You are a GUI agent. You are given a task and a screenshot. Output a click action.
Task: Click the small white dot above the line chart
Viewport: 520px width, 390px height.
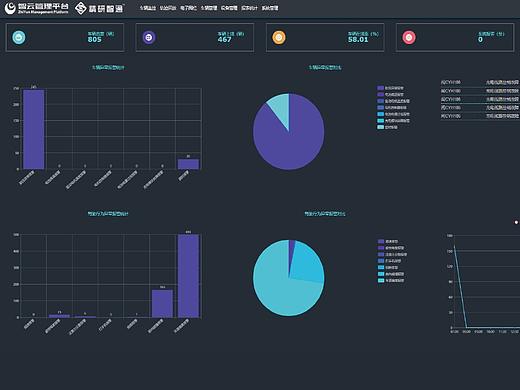pos(516,222)
